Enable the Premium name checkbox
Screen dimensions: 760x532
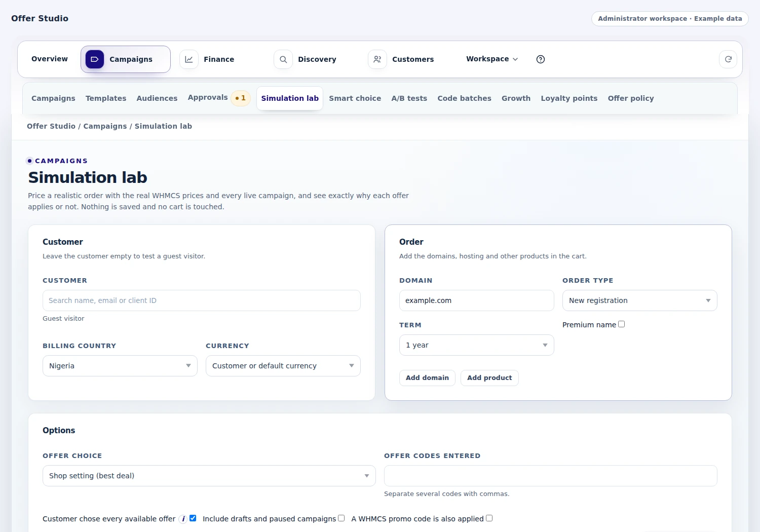622,324
